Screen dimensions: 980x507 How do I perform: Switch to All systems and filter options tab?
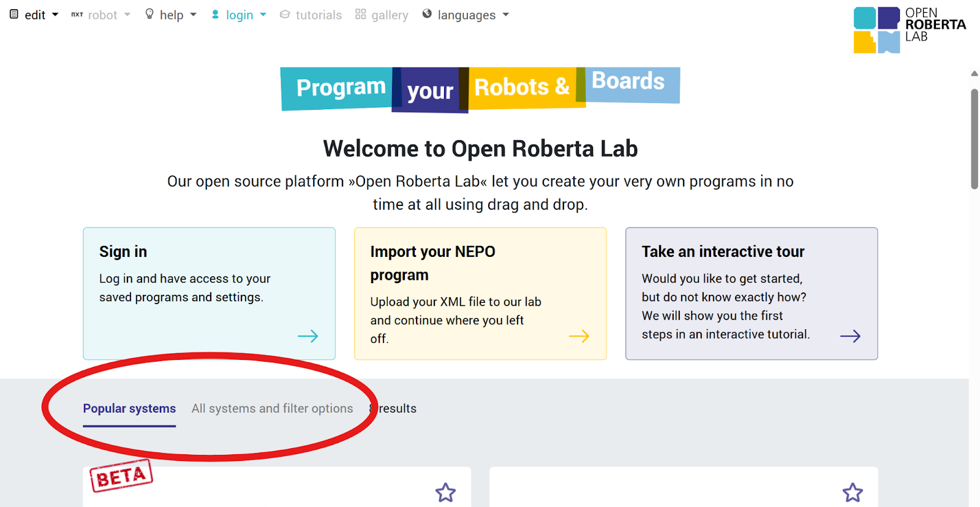click(x=273, y=409)
